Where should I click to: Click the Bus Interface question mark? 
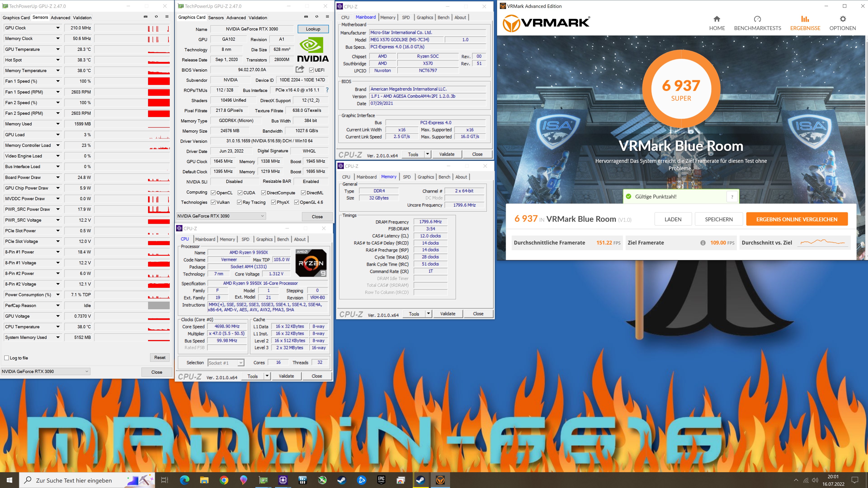[327, 90]
